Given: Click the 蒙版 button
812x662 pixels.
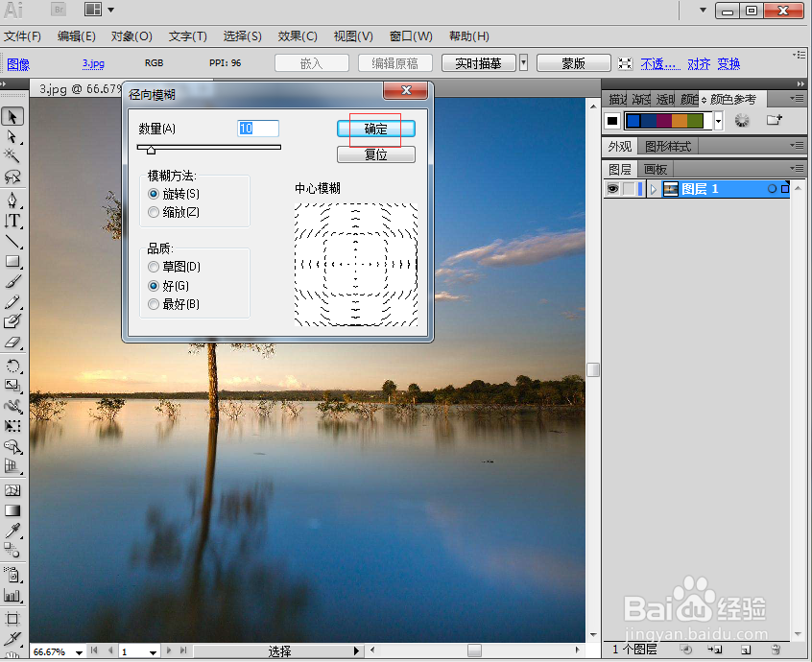Looking at the screenshot, I should [574, 63].
